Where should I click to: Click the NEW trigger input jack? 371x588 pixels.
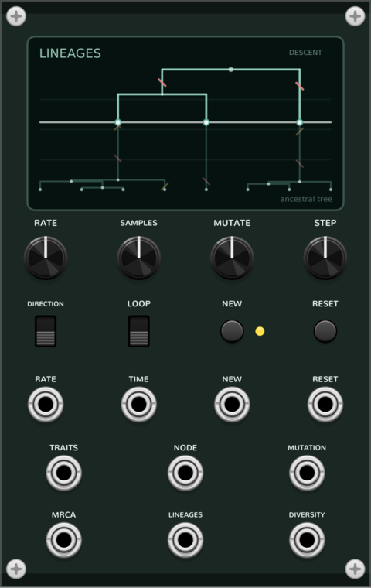pyautogui.click(x=232, y=404)
